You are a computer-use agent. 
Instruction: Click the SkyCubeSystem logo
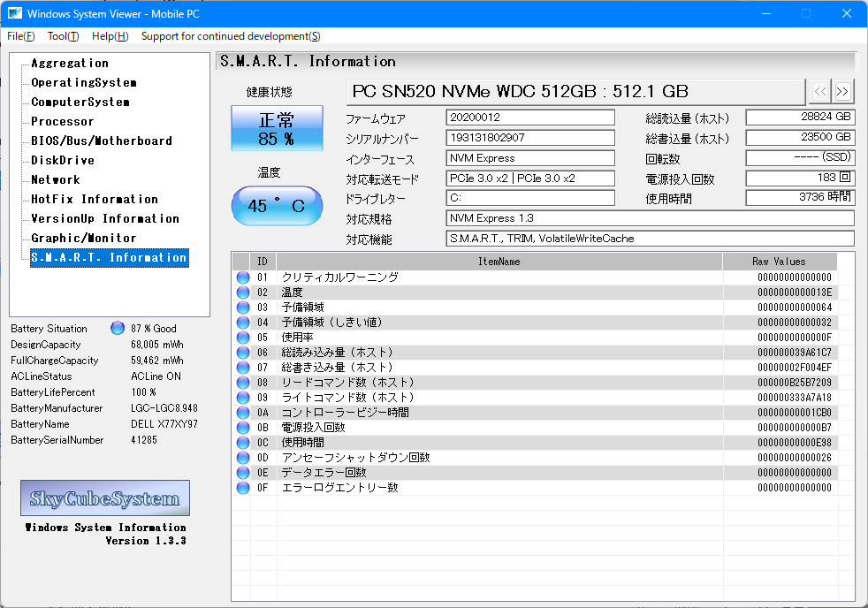tap(104, 498)
